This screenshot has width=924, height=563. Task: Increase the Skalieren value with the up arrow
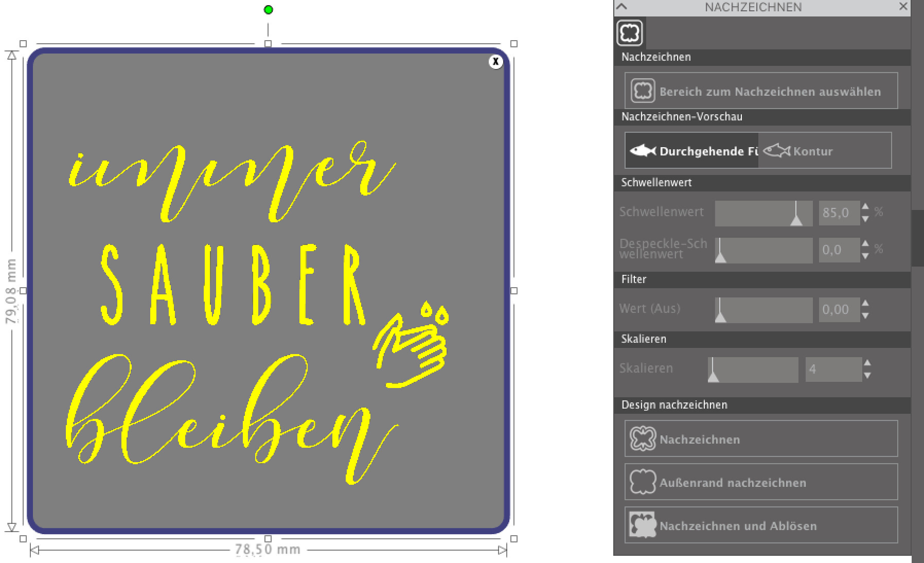(x=867, y=363)
